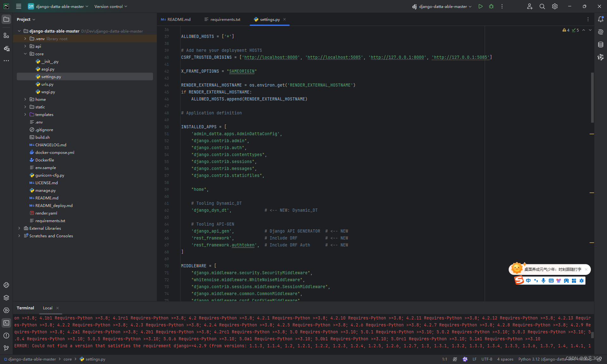607x364 pixels.
Task: Select the Local terminal tab
Action: [x=48, y=308]
